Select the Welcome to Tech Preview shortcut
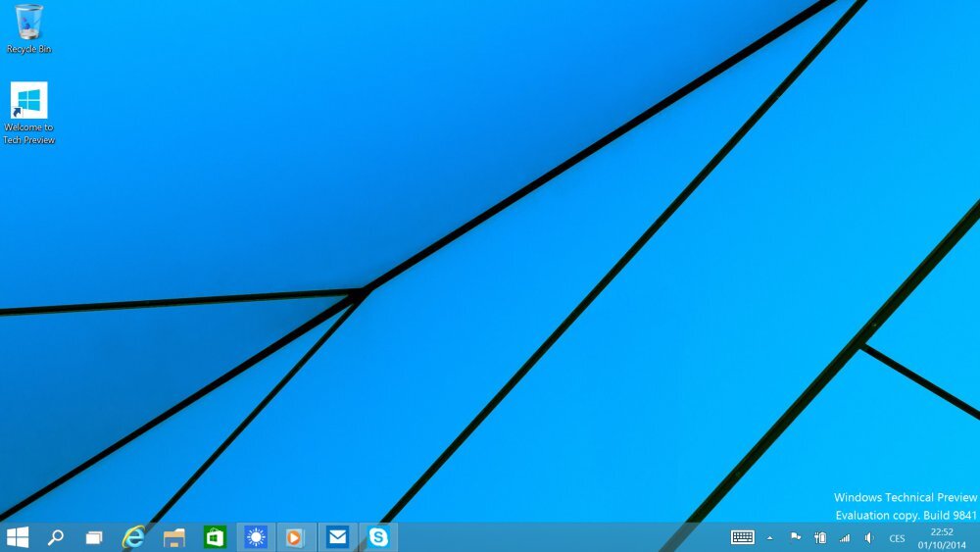The width and height of the screenshot is (980, 552). (28, 113)
